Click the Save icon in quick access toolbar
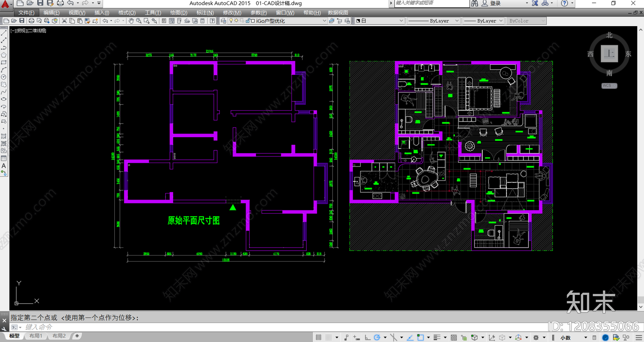 point(40,3)
